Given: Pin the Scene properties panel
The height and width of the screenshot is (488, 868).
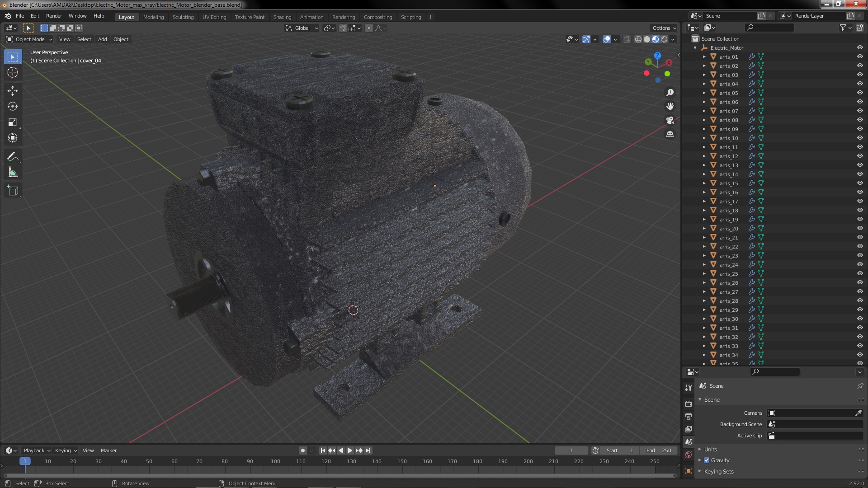Looking at the screenshot, I should (860, 386).
